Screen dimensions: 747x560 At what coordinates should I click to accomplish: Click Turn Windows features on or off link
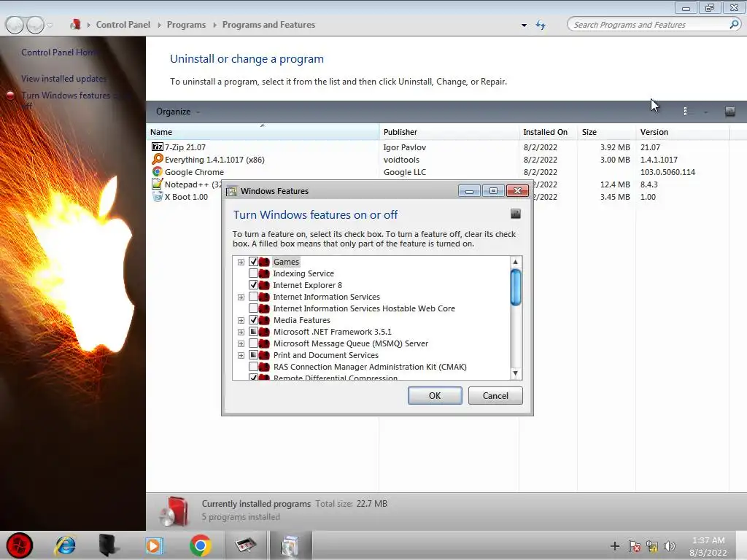pyautogui.click(x=76, y=101)
